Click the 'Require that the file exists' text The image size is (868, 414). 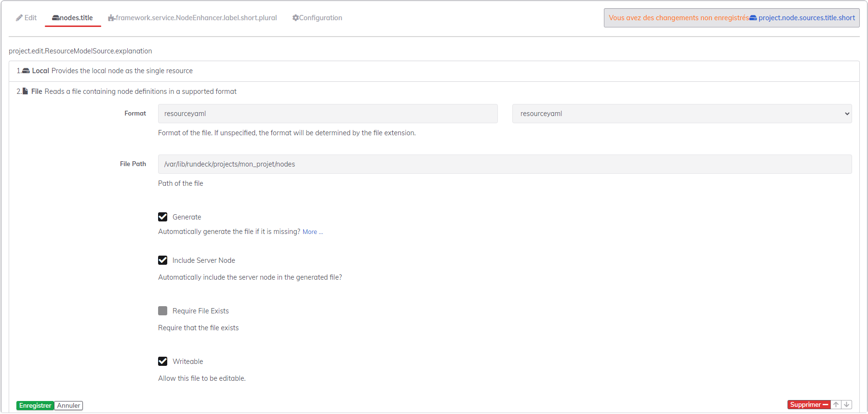point(199,328)
